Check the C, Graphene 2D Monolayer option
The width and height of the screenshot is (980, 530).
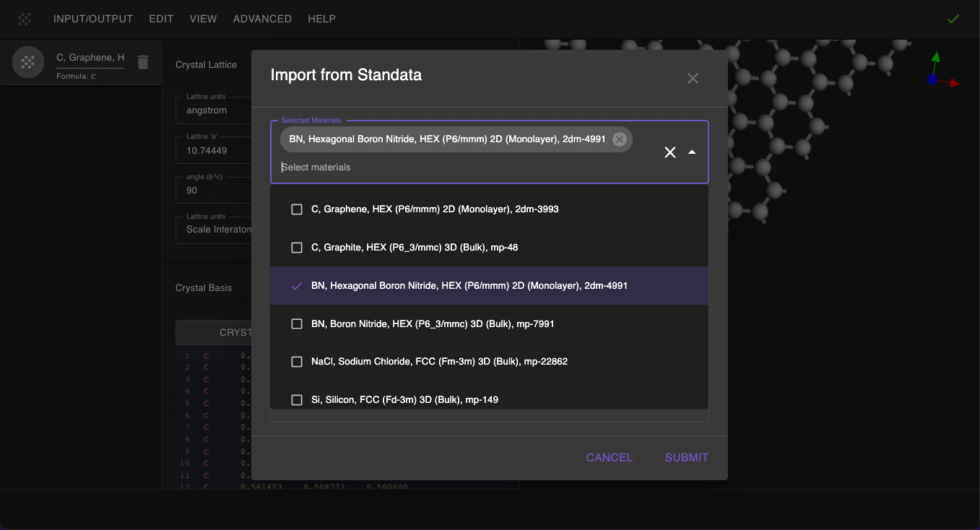tap(297, 209)
